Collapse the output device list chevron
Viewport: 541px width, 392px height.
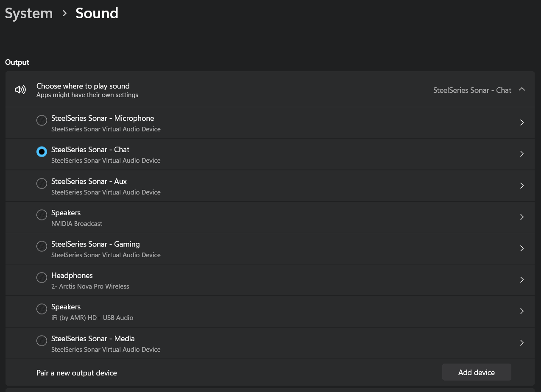click(522, 89)
